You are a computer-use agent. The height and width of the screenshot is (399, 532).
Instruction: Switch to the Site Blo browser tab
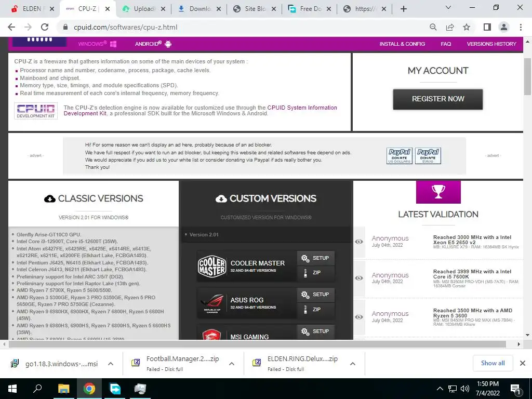click(x=255, y=9)
